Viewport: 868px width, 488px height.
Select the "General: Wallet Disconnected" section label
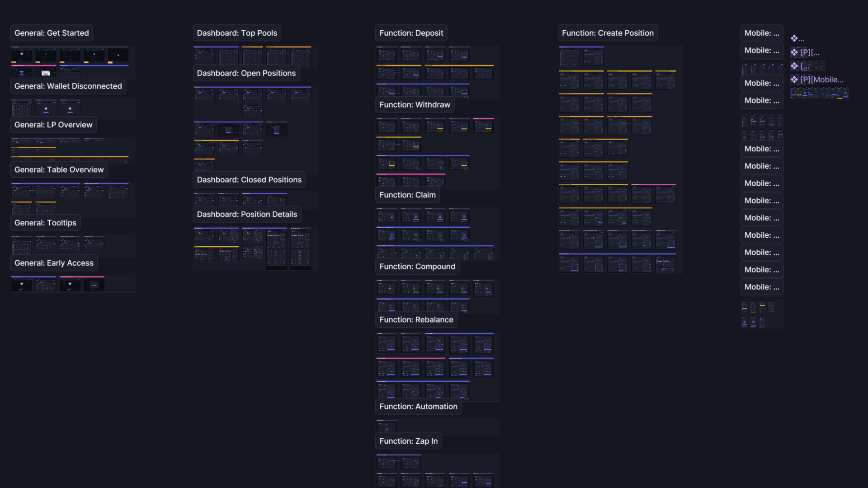pyautogui.click(x=68, y=86)
